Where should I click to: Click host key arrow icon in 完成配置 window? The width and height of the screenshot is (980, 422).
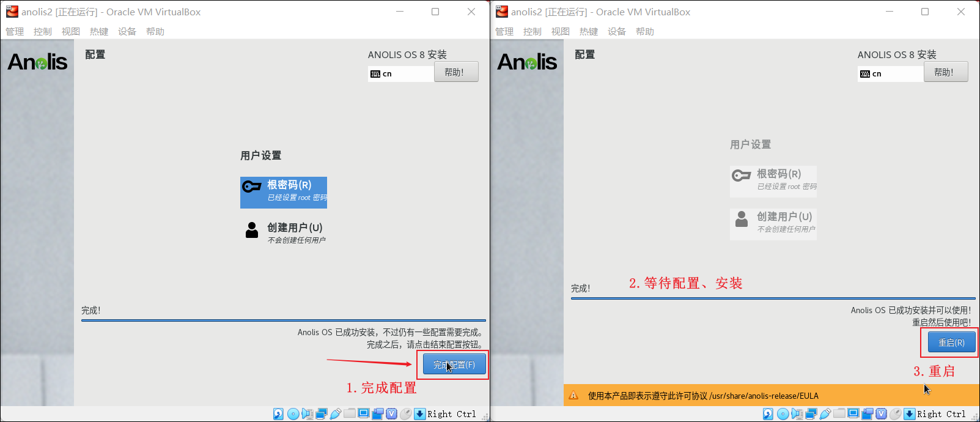click(x=420, y=414)
